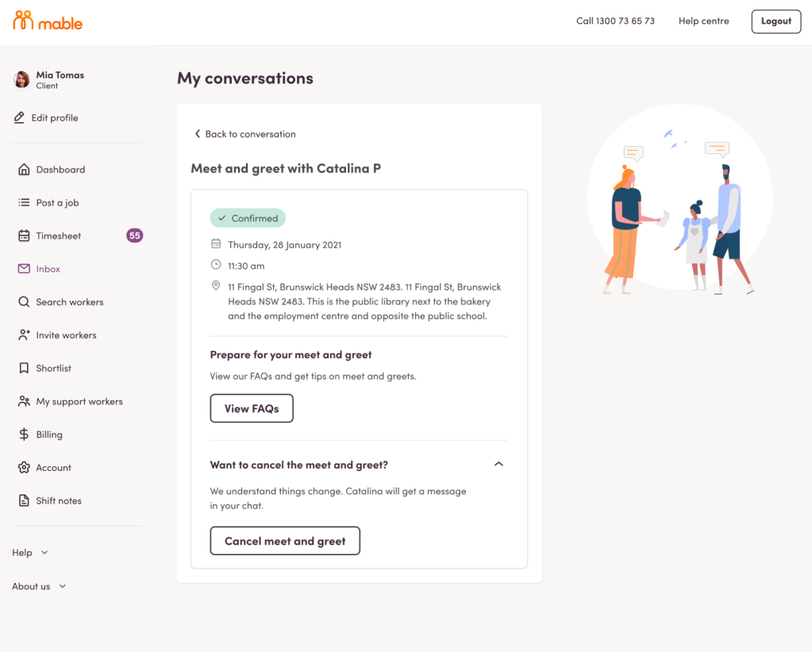Image resolution: width=812 pixels, height=652 pixels.
Task: Collapse the cancel meet and greet section
Action: [x=498, y=465]
